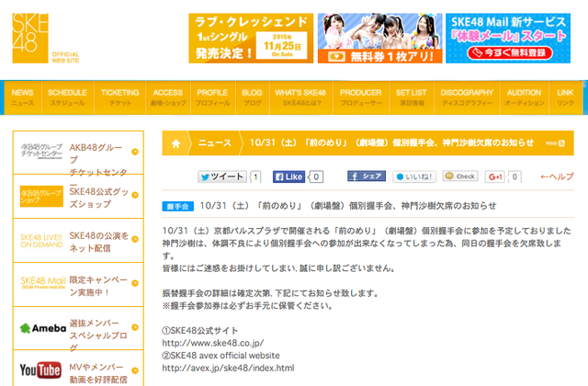Open the BLOG menu item

(253, 97)
